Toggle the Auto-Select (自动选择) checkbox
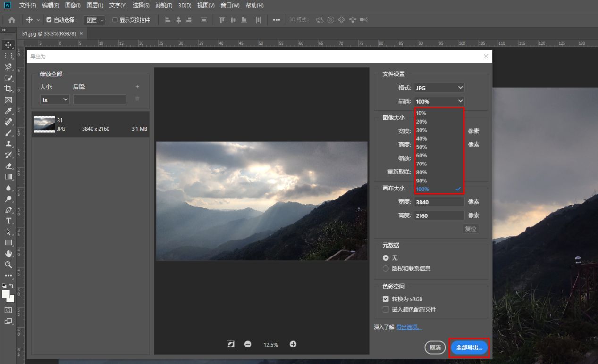Viewport: 598px width, 364px height. pyautogui.click(x=49, y=20)
